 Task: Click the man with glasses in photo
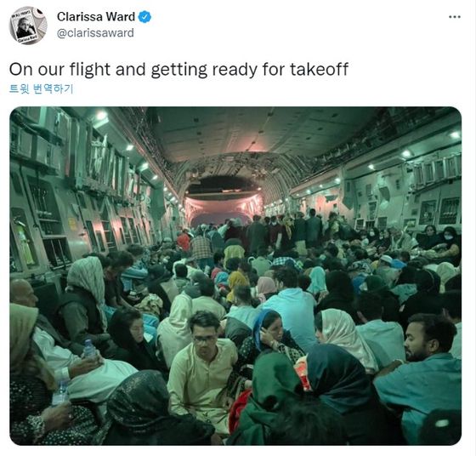[x=203, y=363]
